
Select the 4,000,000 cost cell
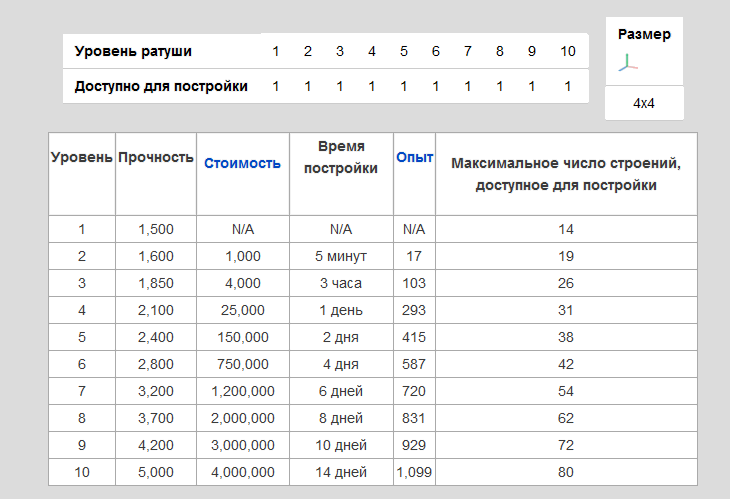(242, 472)
